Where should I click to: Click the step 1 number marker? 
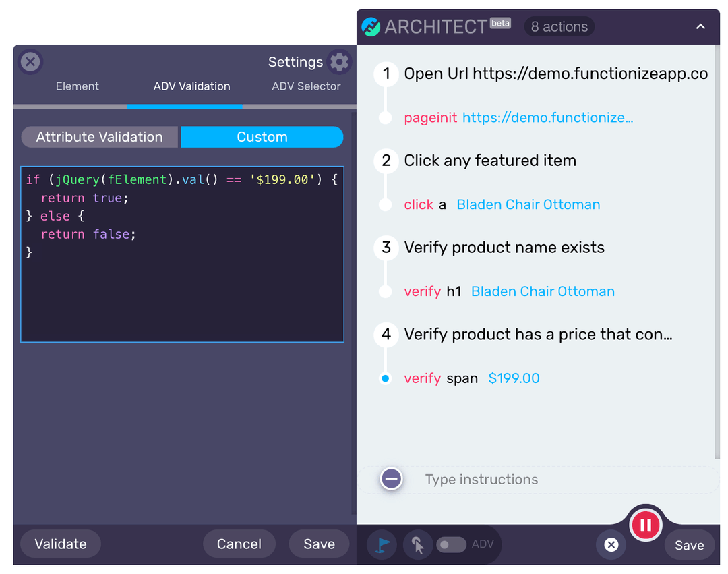pyautogui.click(x=385, y=74)
